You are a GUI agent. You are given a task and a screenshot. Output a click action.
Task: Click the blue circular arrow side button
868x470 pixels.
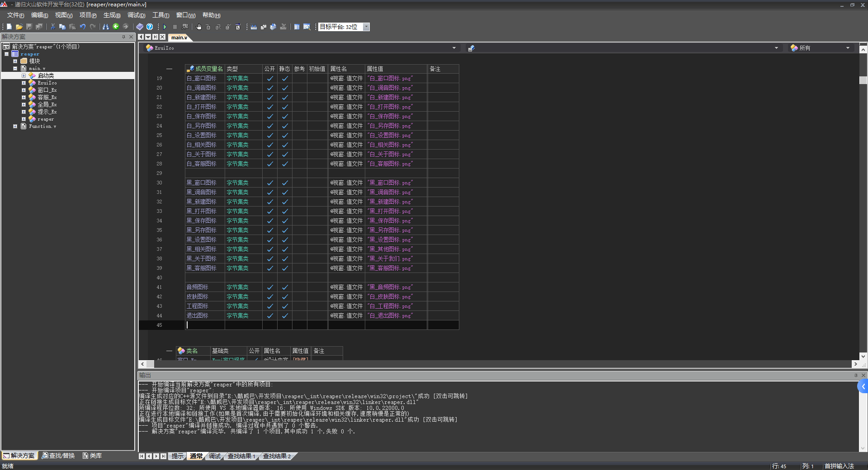coord(863,386)
